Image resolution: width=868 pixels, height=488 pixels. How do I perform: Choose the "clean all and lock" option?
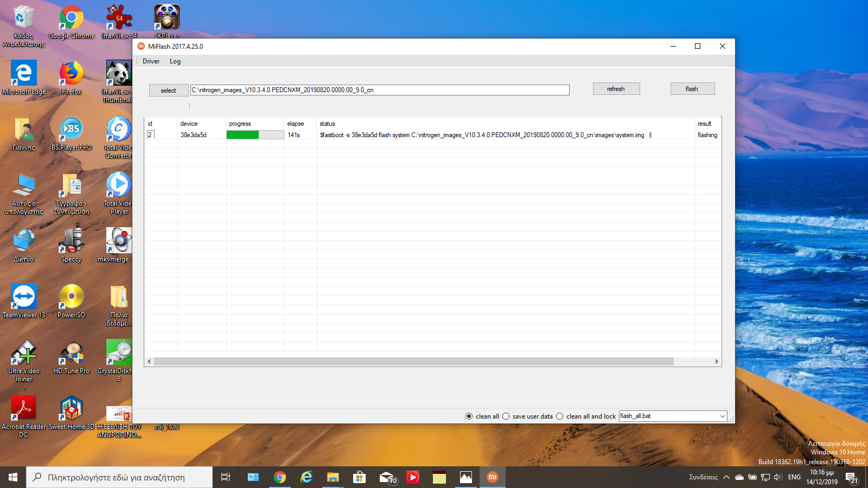click(x=560, y=416)
